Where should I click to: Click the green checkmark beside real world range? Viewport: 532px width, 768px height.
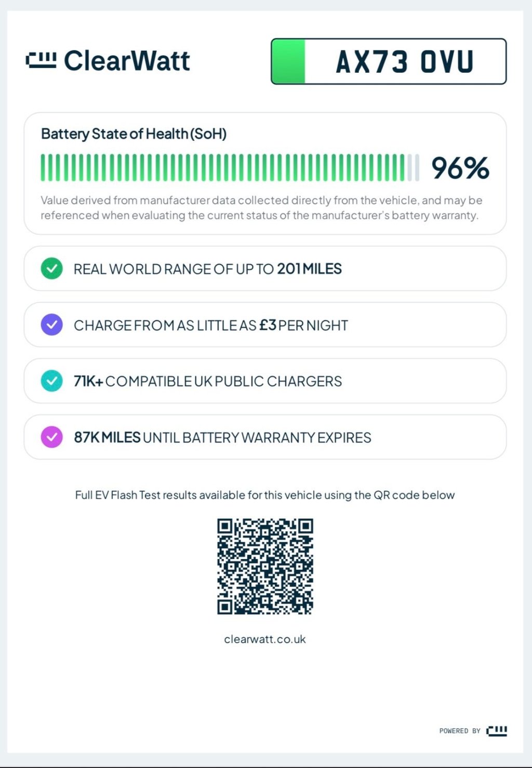51,269
